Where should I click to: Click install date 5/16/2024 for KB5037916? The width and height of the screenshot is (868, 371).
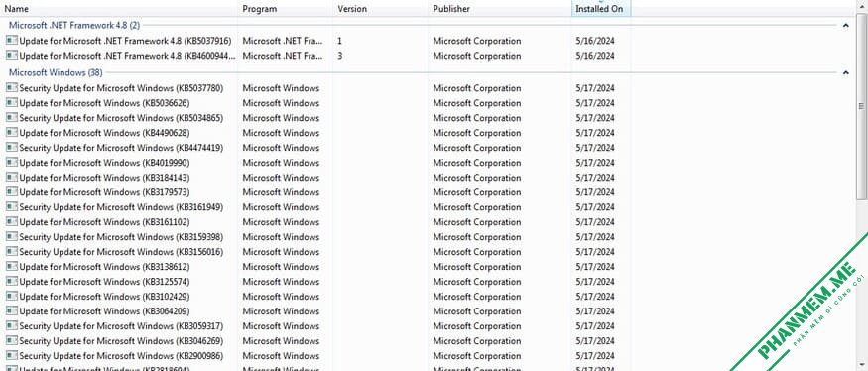[x=595, y=41]
